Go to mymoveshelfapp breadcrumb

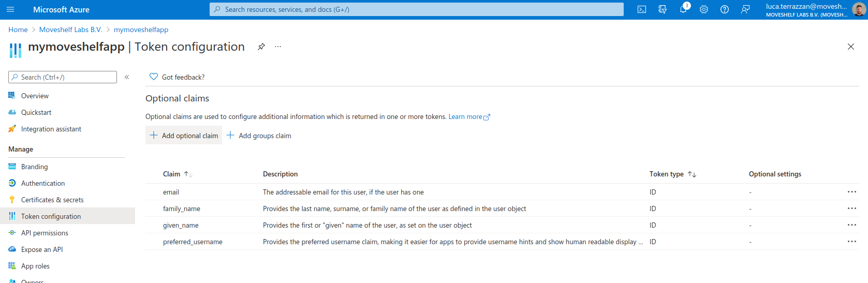click(141, 29)
